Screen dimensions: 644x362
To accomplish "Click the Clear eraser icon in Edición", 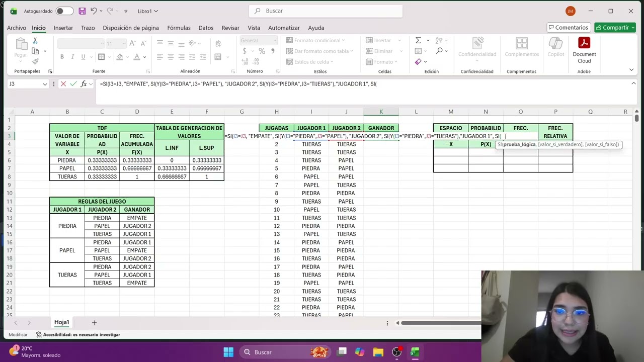I will point(418,62).
